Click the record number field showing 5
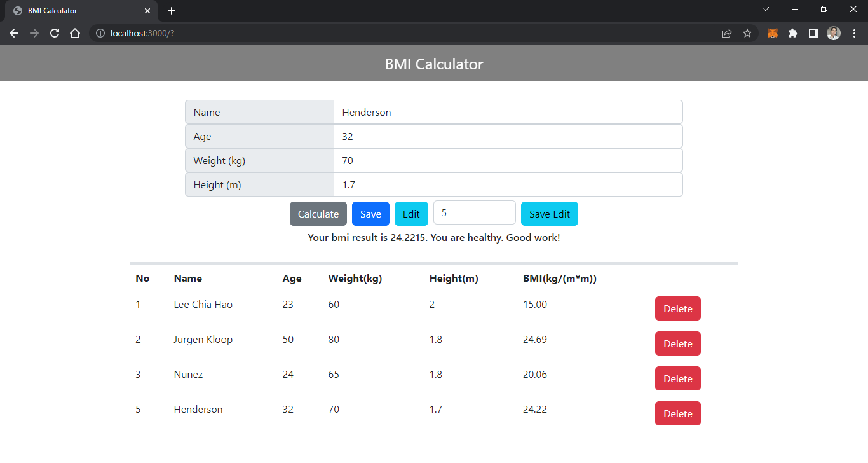 pyautogui.click(x=474, y=213)
